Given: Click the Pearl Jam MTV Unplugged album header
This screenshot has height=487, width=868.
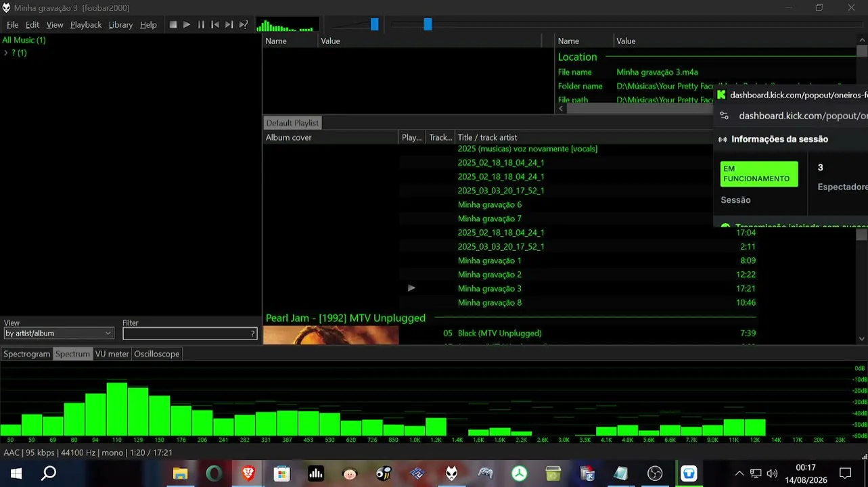Looking at the screenshot, I should [x=346, y=318].
